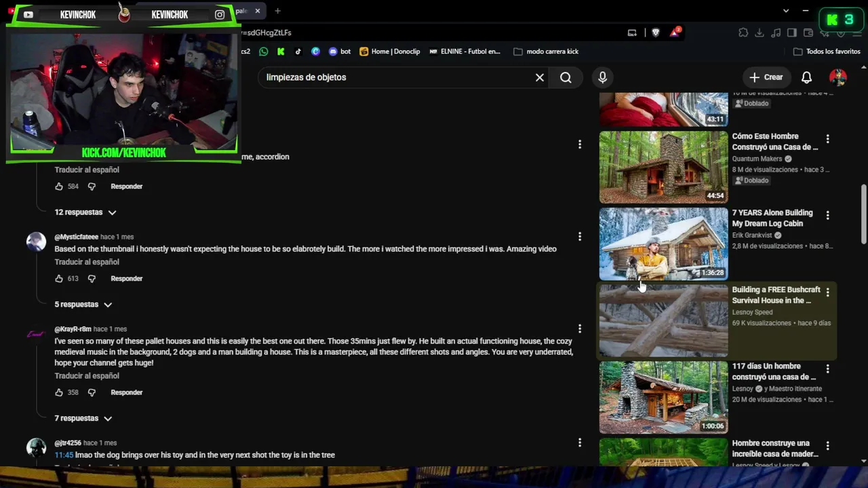Translate the @Mysticfateee comment to Spanish

coord(87,262)
